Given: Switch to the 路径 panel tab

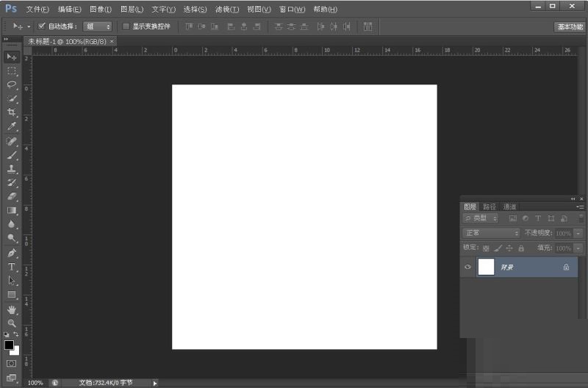Looking at the screenshot, I should (x=490, y=206).
